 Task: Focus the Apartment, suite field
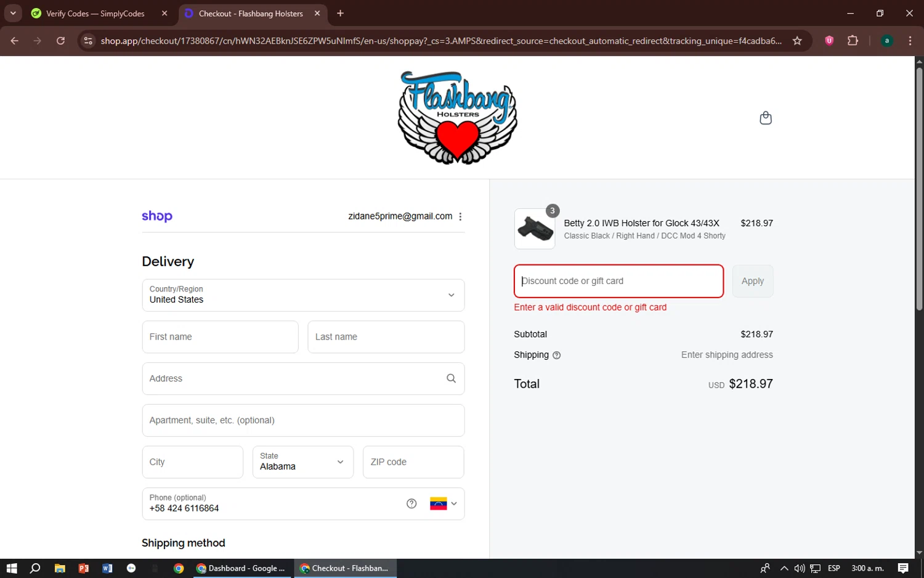tap(303, 420)
